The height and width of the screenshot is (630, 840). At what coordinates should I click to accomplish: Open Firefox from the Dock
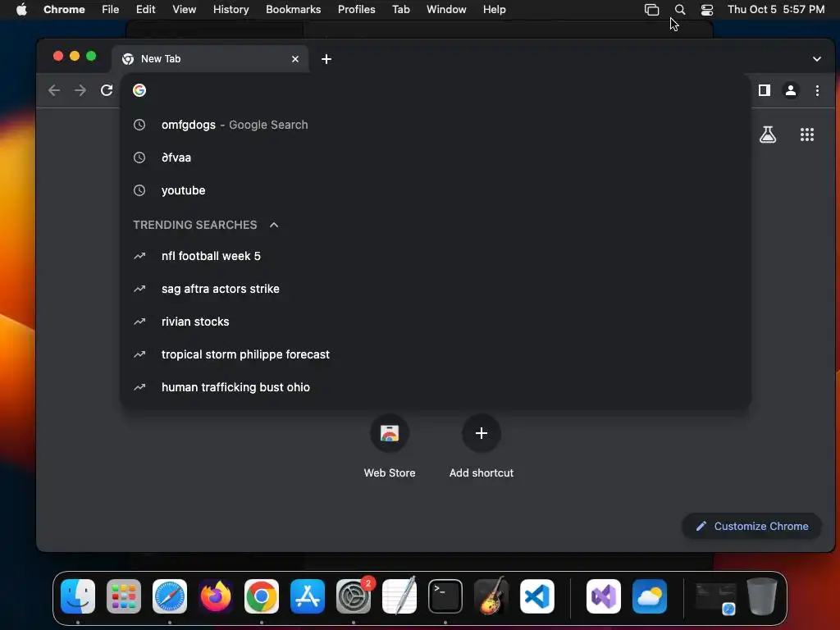216,596
